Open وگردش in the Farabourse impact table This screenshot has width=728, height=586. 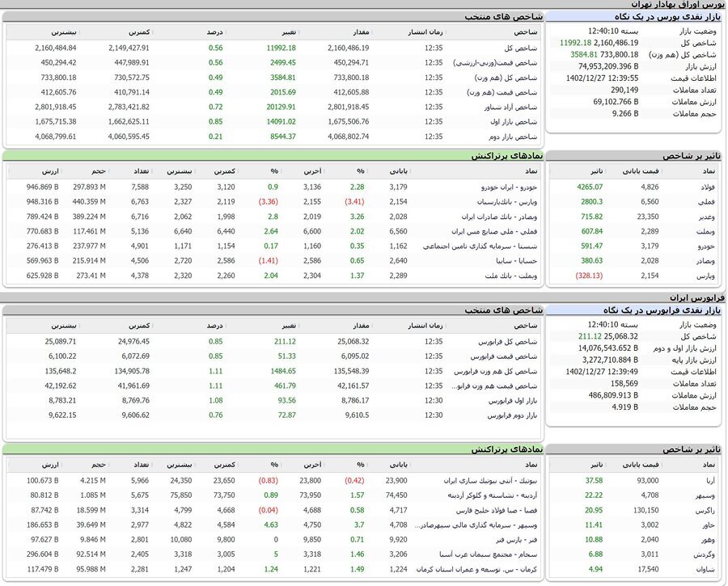(705, 554)
